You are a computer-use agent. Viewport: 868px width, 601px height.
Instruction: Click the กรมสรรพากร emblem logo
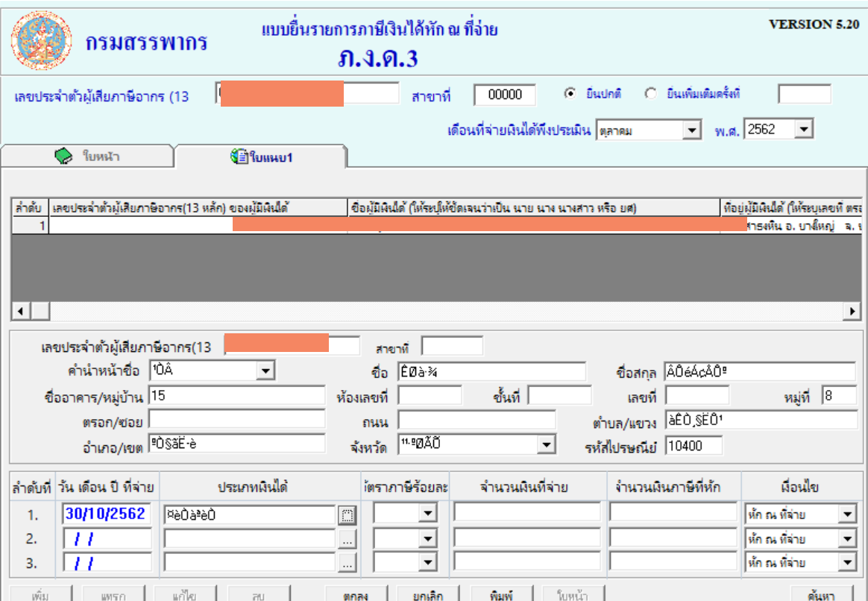coord(42,40)
